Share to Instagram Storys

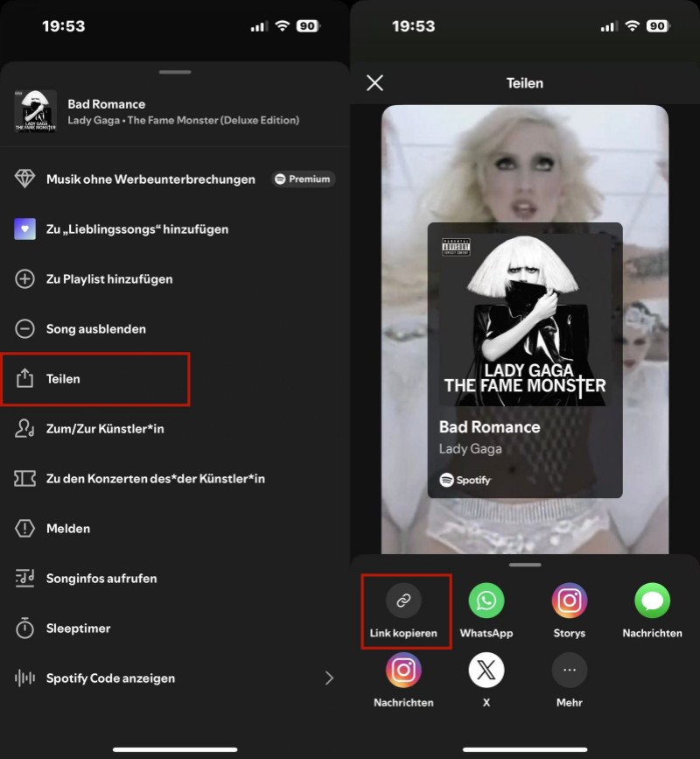click(x=570, y=601)
